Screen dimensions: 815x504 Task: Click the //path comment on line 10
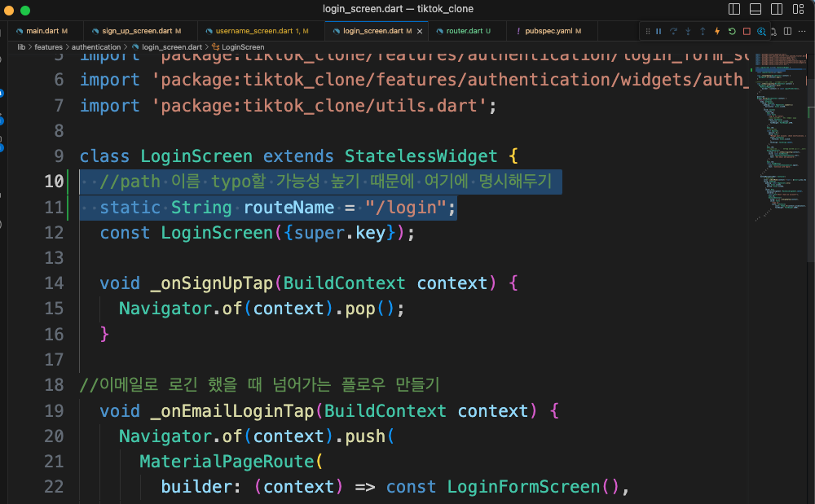[x=325, y=182]
